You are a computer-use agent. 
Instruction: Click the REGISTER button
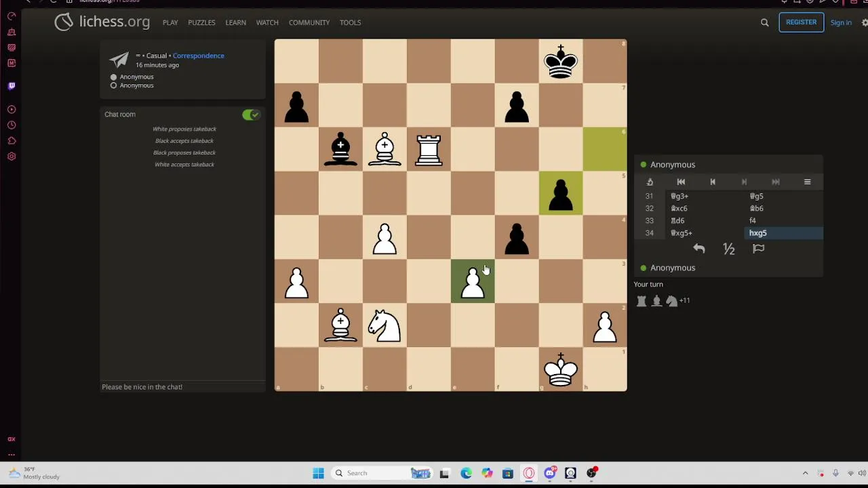pyautogui.click(x=801, y=22)
